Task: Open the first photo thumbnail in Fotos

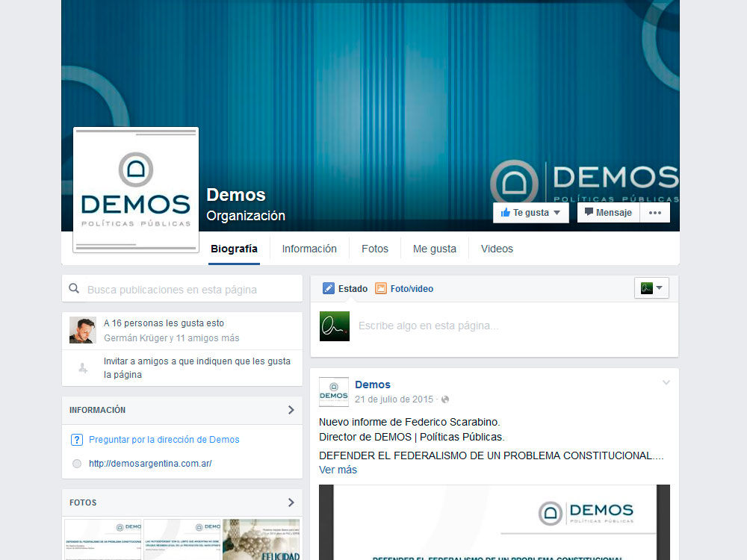Action: [x=103, y=540]
